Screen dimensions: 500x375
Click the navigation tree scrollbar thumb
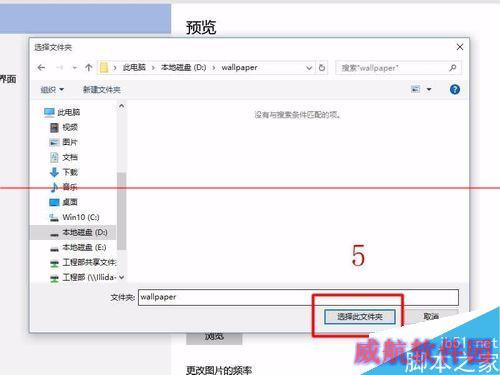click(122, 211)
